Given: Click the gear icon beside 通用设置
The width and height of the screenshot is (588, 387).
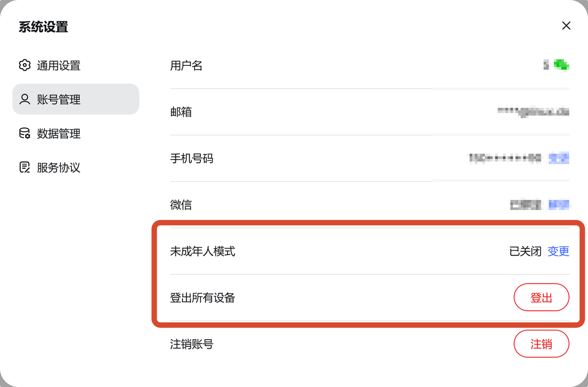Looking at the screenshot, I should [x=24, y=65].
